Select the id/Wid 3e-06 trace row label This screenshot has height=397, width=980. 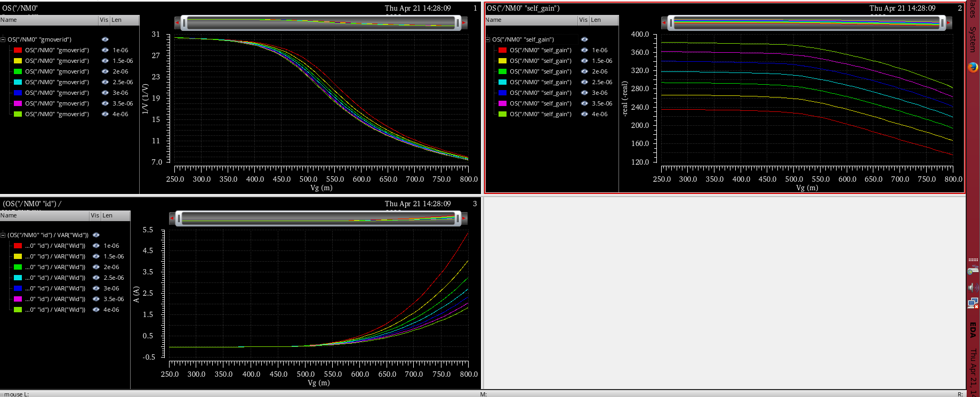[x=55, y=288]
